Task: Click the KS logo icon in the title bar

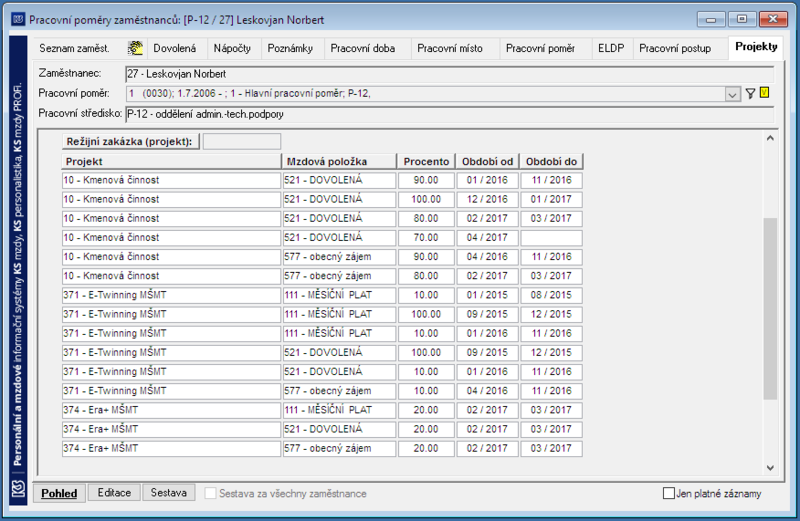Action: point(18,19)
